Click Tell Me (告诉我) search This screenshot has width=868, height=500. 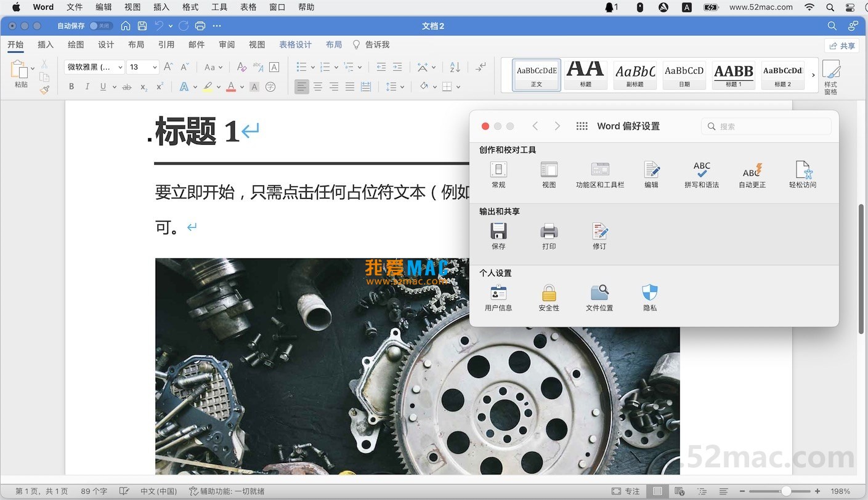371,44
